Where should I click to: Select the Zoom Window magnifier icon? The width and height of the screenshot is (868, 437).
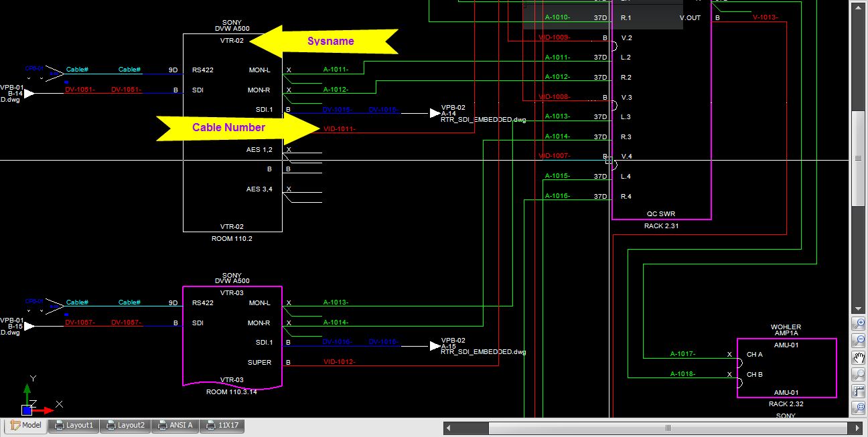(859, 374)
